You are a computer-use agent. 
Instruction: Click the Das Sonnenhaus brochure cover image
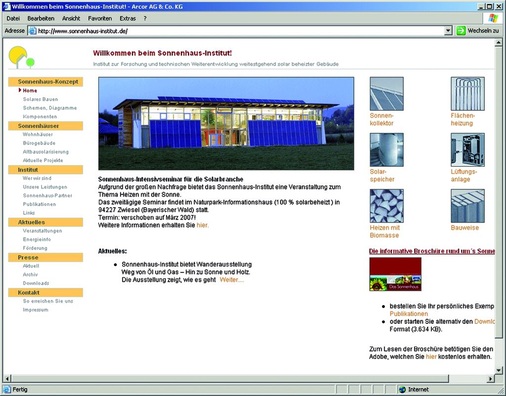click(395, 274)
